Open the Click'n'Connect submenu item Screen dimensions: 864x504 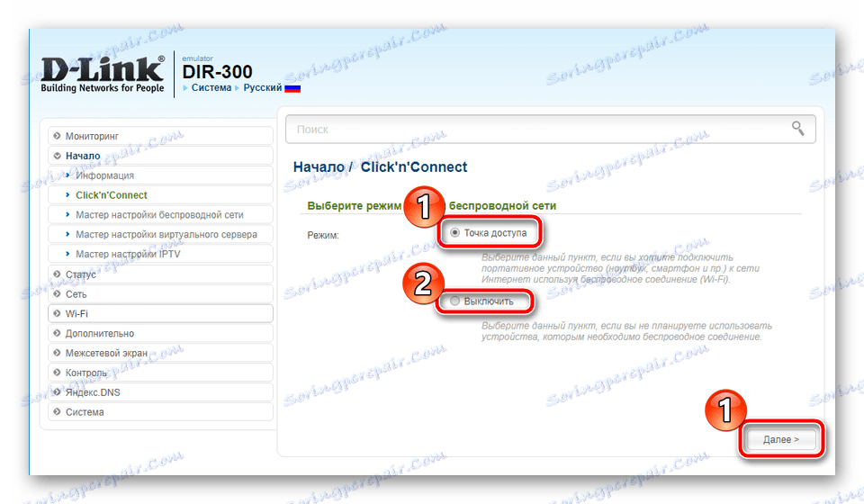[x=161, y=195]
